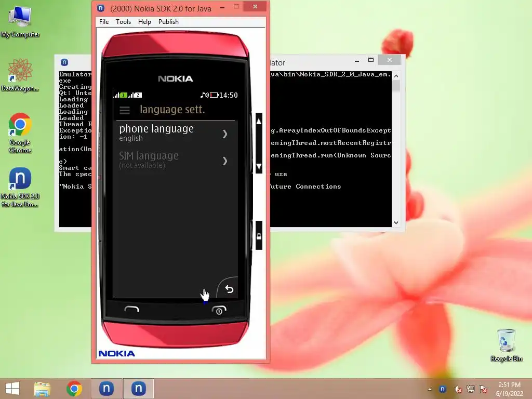Close the console window behind
This screenshot has height=399, width=532.
390,60
